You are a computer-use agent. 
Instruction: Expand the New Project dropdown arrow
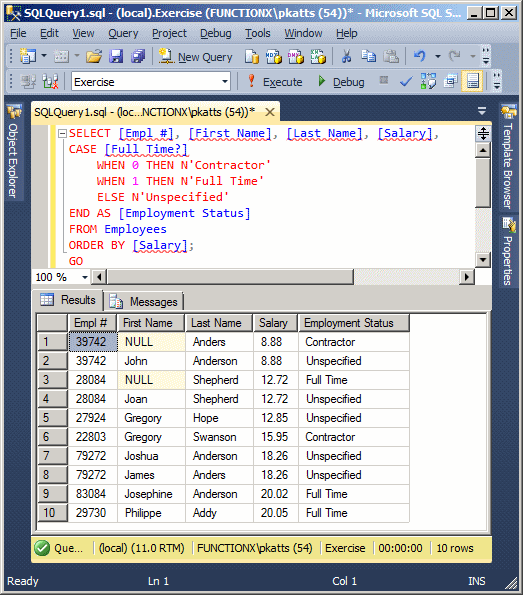click(x=44, y=57)
